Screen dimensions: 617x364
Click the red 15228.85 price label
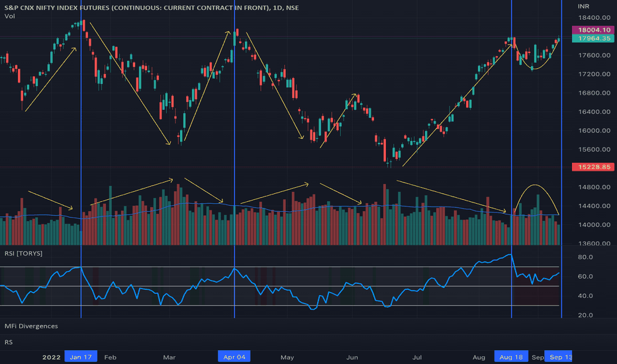[593, 167]
